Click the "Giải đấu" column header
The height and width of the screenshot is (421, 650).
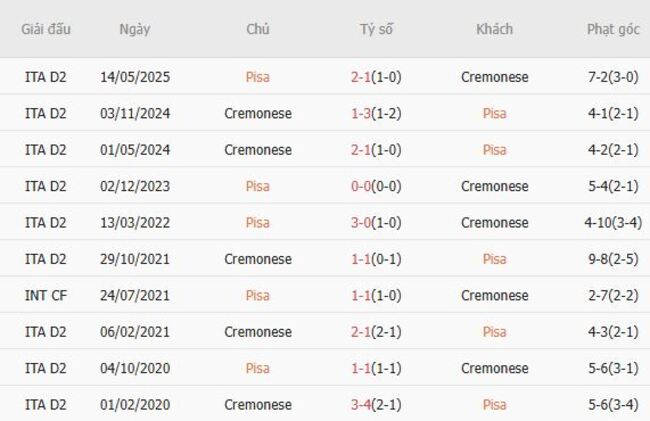click(x=46, y=29)
